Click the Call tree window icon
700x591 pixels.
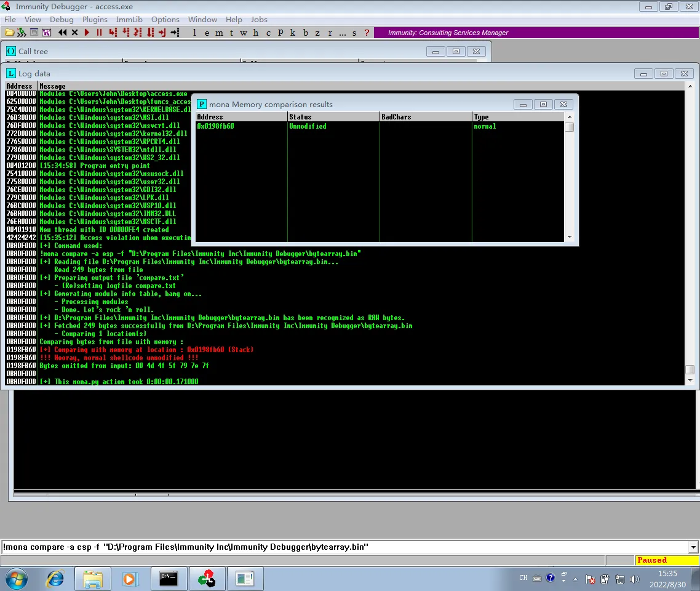click(x=10, y=51)
